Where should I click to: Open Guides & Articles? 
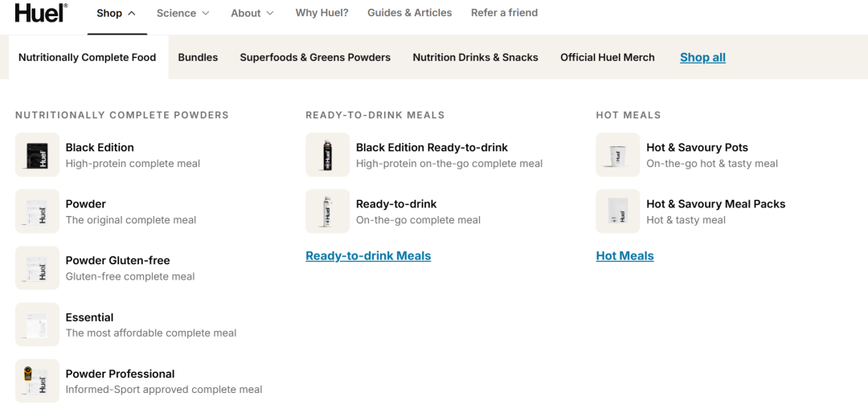pos(410,13)
